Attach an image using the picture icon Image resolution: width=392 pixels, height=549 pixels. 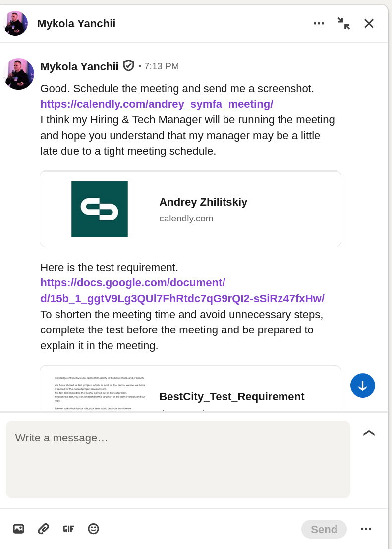tap(18, 529)
